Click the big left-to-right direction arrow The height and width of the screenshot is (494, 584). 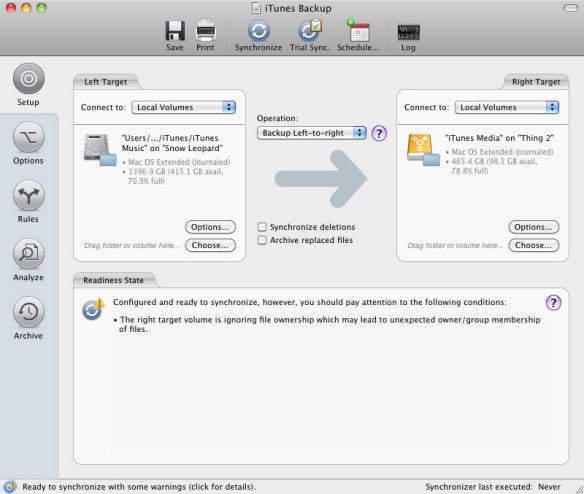(321, 178)
